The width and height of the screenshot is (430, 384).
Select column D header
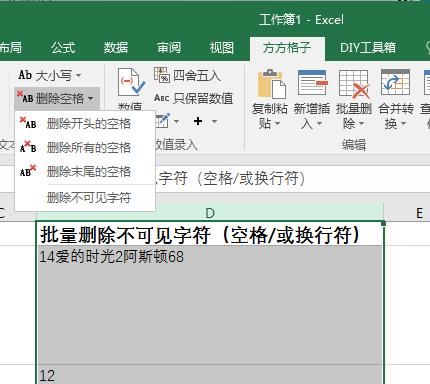click(210, 213)
